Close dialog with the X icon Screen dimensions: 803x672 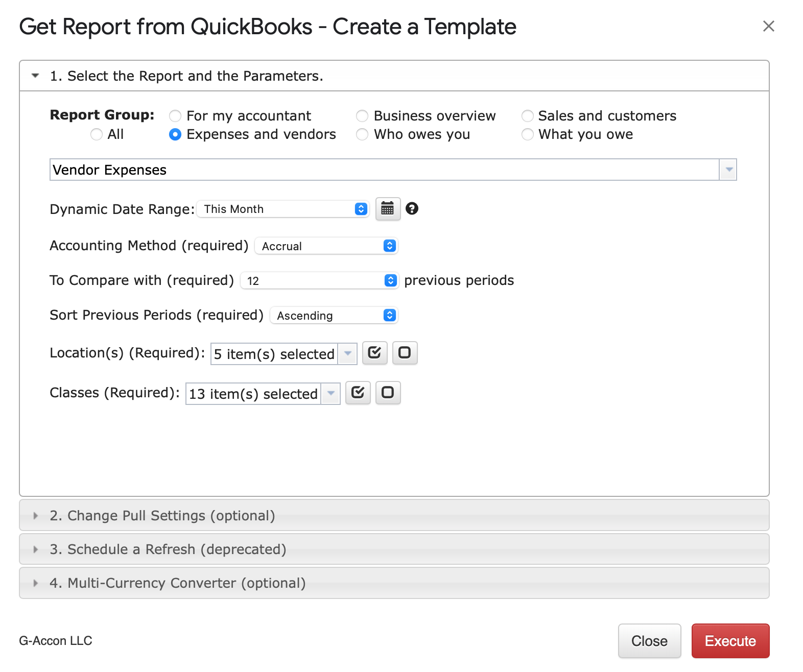[x=768, y=26]
